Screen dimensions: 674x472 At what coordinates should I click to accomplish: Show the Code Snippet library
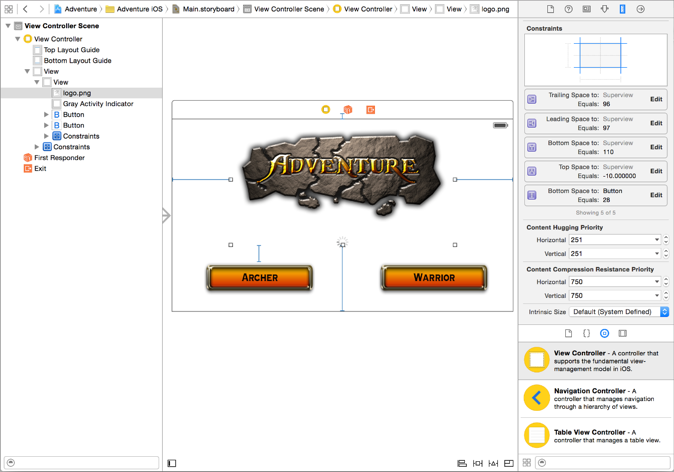[x=586, y=333]
